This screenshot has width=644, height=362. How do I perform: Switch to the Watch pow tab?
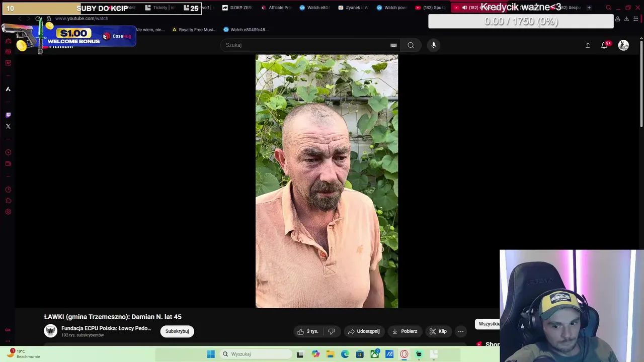[392, 8]
